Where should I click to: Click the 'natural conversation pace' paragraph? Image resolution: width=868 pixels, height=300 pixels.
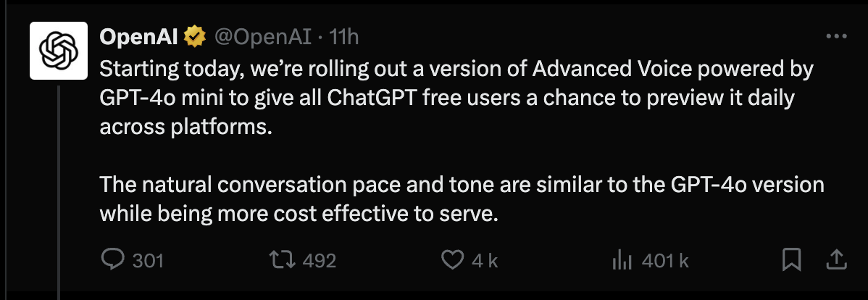click(x=462, y=199)
